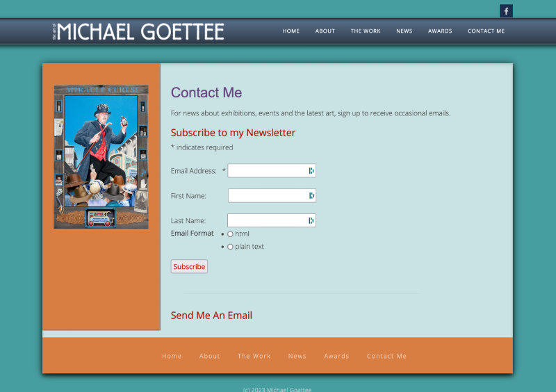
Task: Click autofill icon in First Name field
Action: (311, 196)
